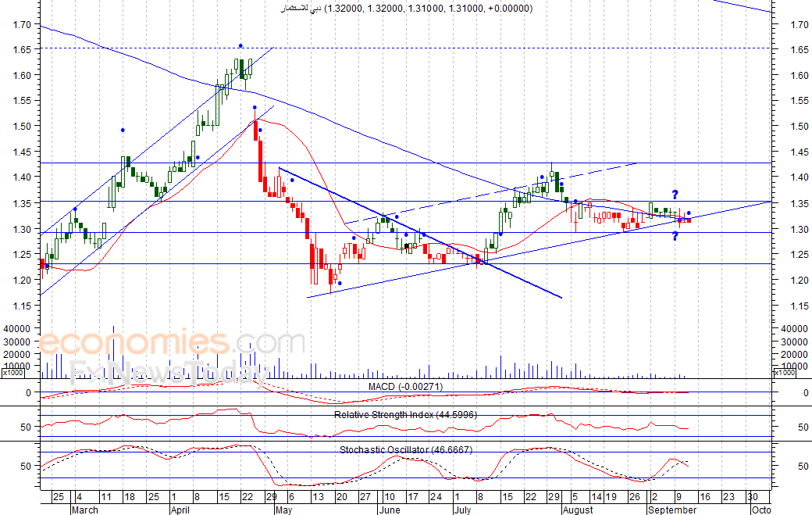Click the May month label

click(283, 510)
